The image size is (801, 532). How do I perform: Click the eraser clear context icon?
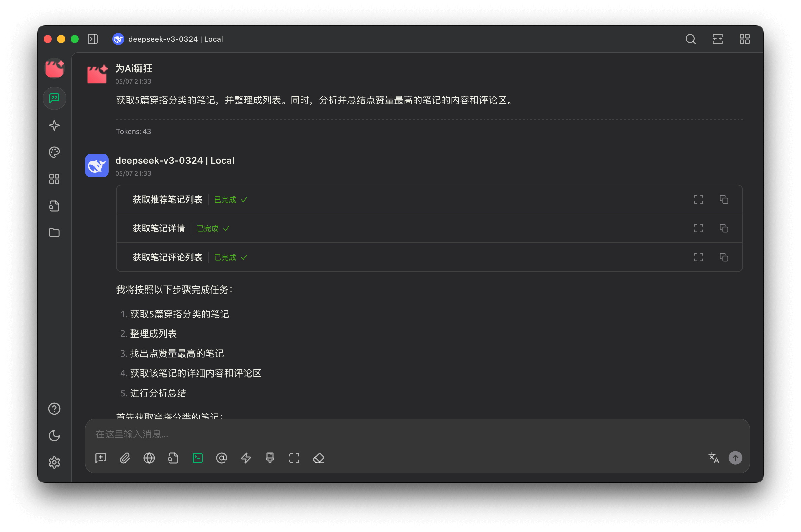(319, 458)
